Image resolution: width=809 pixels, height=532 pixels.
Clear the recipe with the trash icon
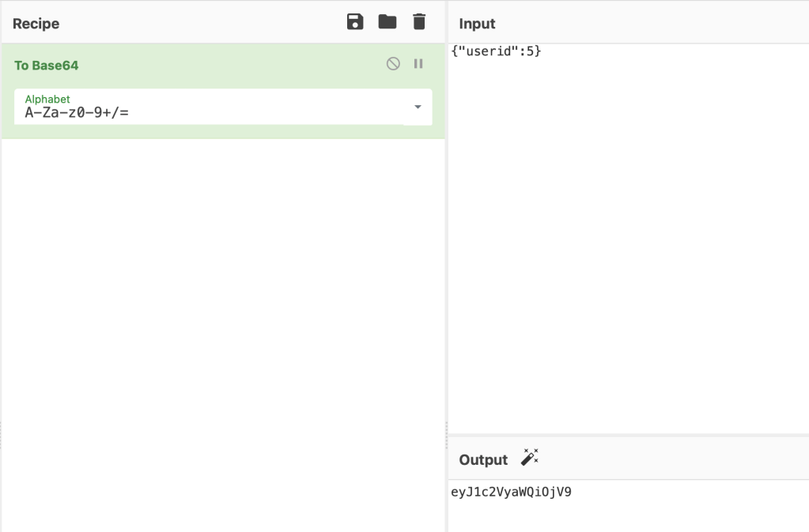coord(419,22)
